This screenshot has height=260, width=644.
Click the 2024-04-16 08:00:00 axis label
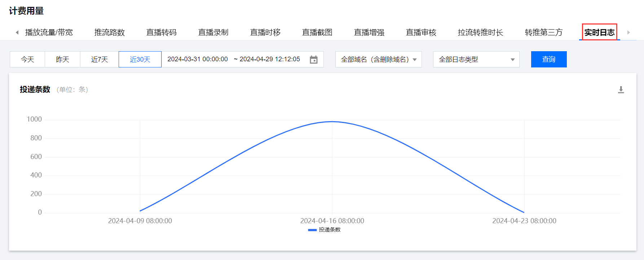(332, 221)
